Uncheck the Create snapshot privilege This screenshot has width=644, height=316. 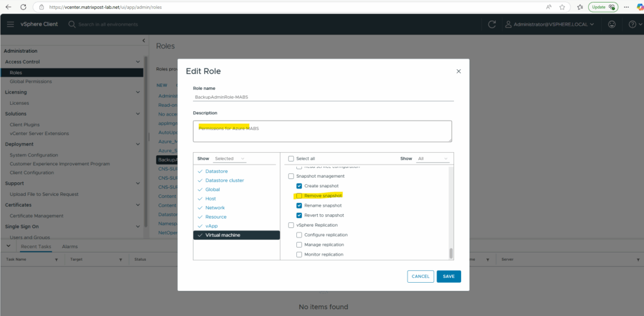click(x=299, y=186)
